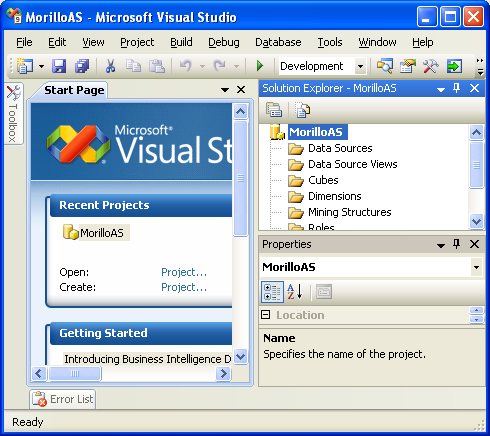This screenshot has width=490, height=436.
Task: Open the Error List tab
Action: [x=63, y=399]
